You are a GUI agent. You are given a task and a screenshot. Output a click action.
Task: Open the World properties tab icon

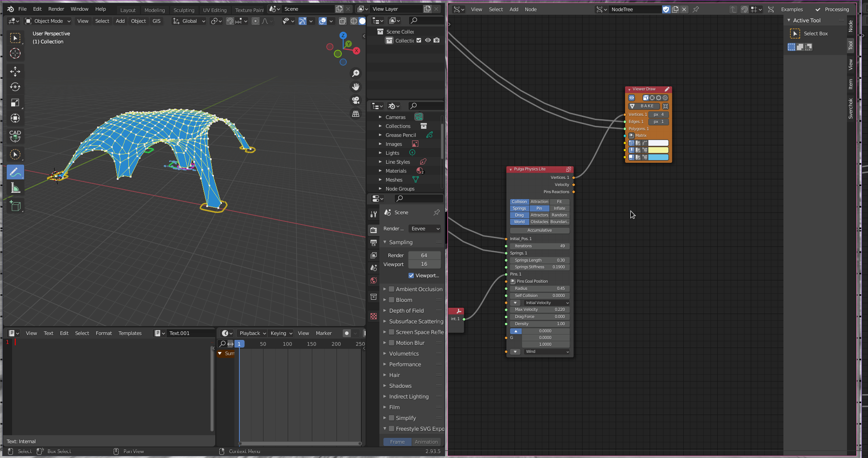[374, 280]
